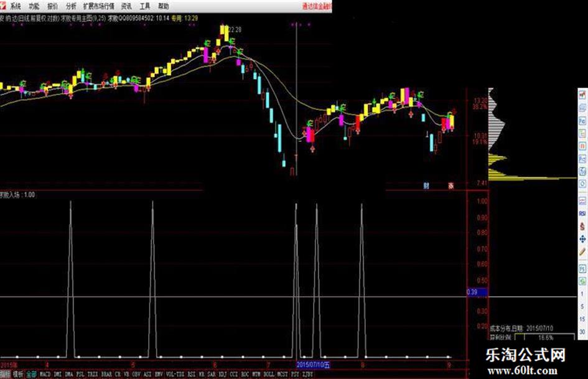This screenshot has width=588, height=379.
Task: Select the pencil drawing tool icon
Action: click(582, 252)
